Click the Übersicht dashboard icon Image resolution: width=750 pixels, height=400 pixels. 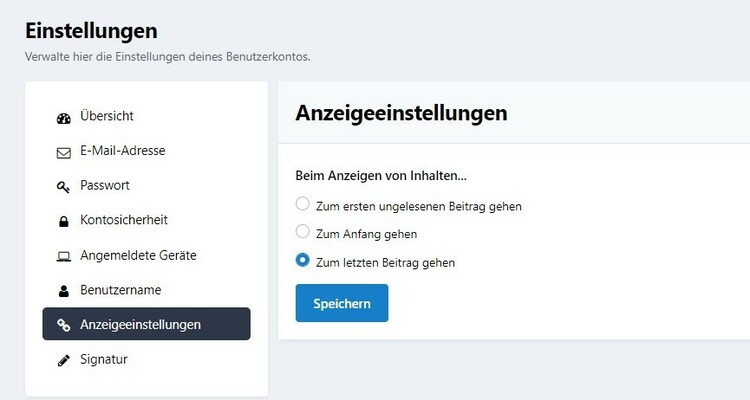click(63, 117)
